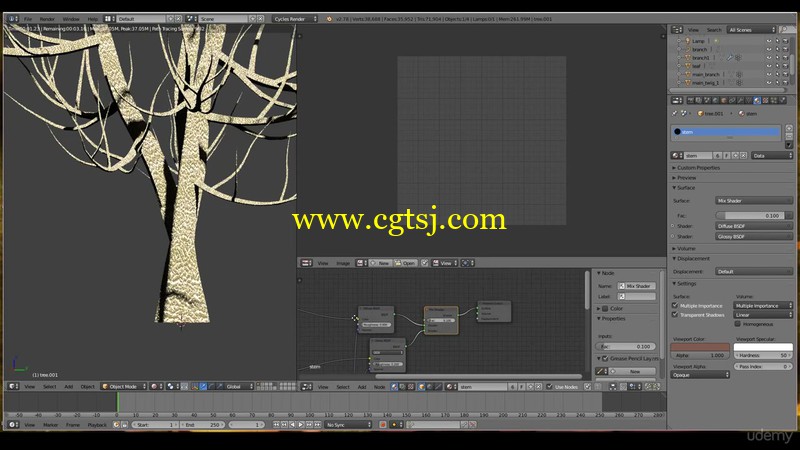Click the stem material name field in Properties

697,155
